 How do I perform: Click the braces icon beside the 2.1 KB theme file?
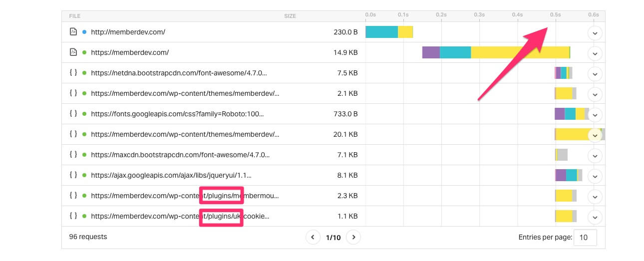point(73,93)
